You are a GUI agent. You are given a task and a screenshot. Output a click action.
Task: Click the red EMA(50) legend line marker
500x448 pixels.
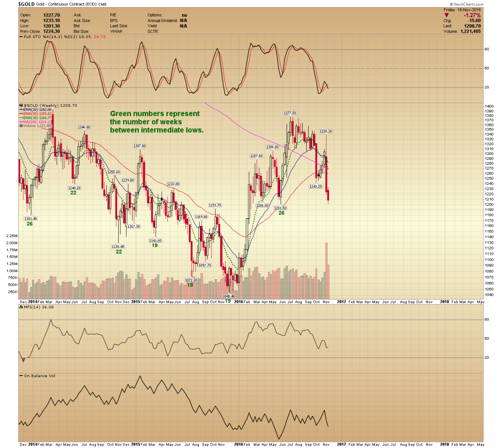click(x=21, y=114)
